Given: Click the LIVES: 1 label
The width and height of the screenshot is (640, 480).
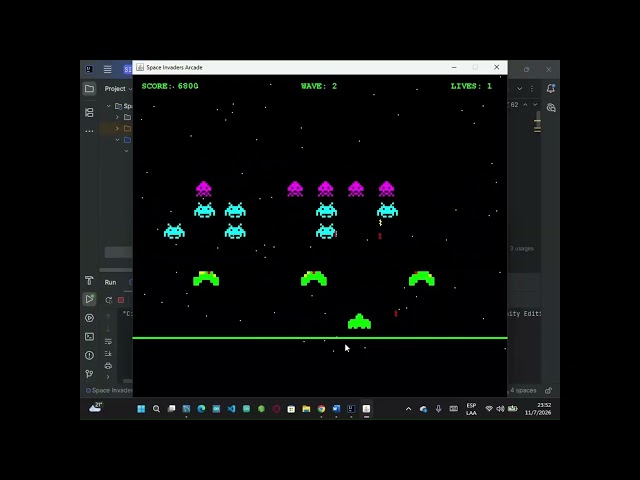Looking at the screenshot, I should (x=471, y=86).
